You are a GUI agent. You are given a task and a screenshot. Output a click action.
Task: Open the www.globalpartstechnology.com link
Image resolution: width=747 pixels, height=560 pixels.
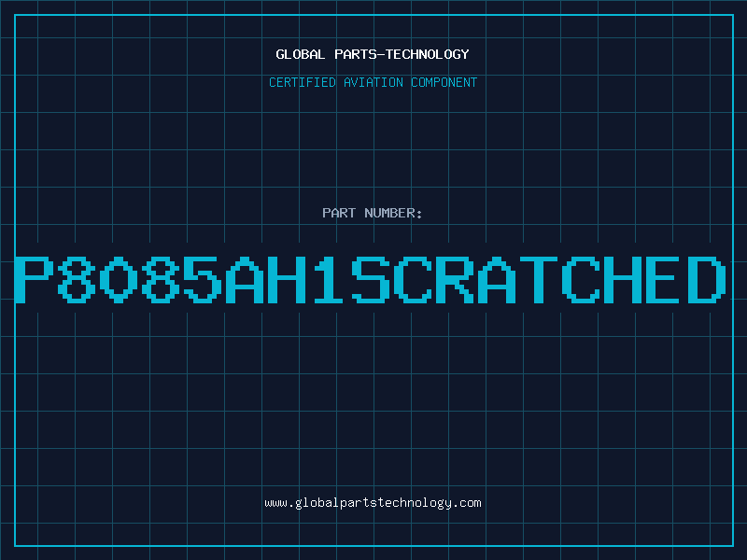(x=373, y=503)
